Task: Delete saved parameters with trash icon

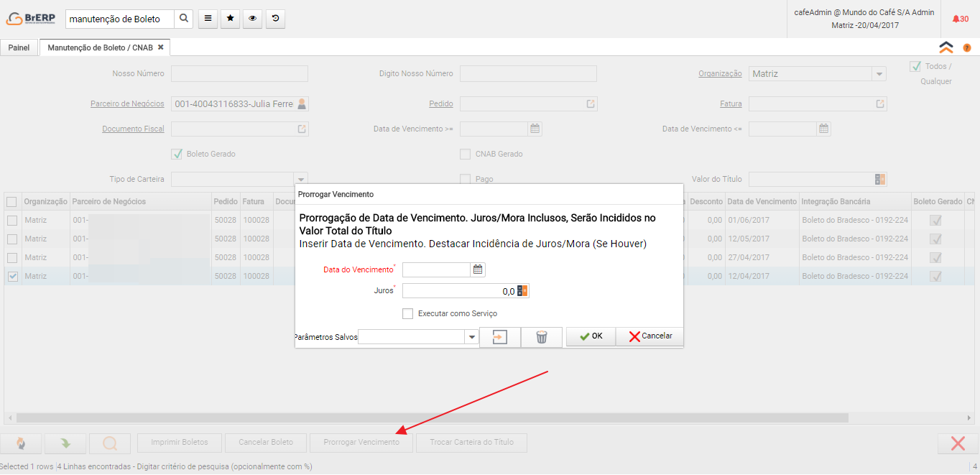Action: tap(542, 337)
